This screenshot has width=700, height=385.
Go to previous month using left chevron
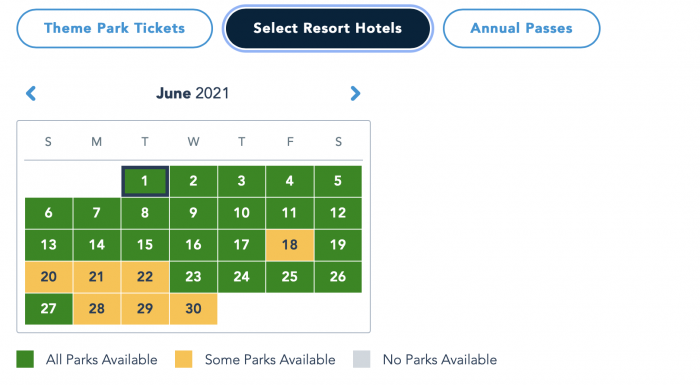pos(31,93)
